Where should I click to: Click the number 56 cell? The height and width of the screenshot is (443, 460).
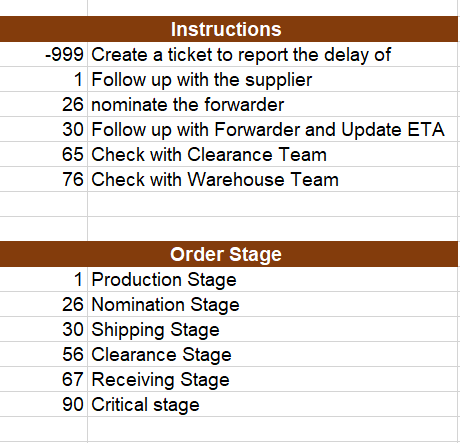coord(44,354)
